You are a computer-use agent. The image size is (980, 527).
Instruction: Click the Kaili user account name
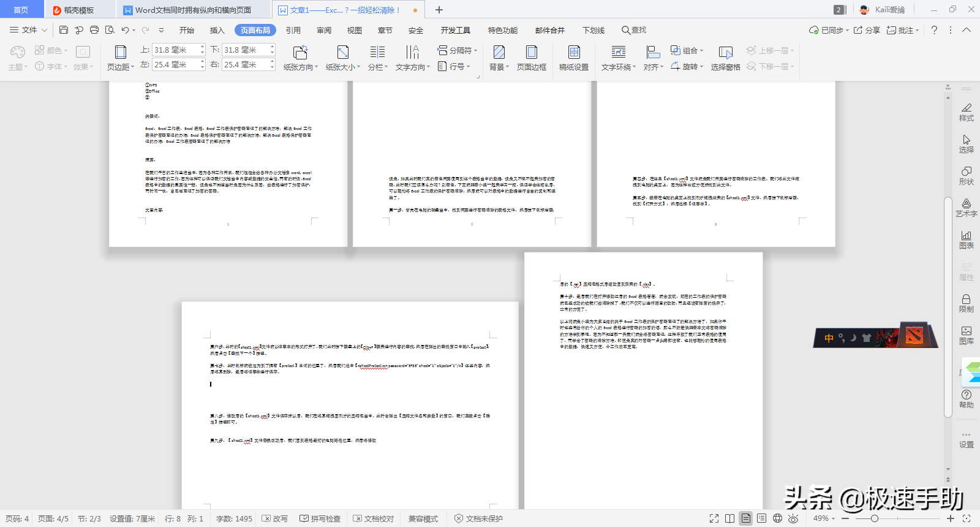coord(890,10)
